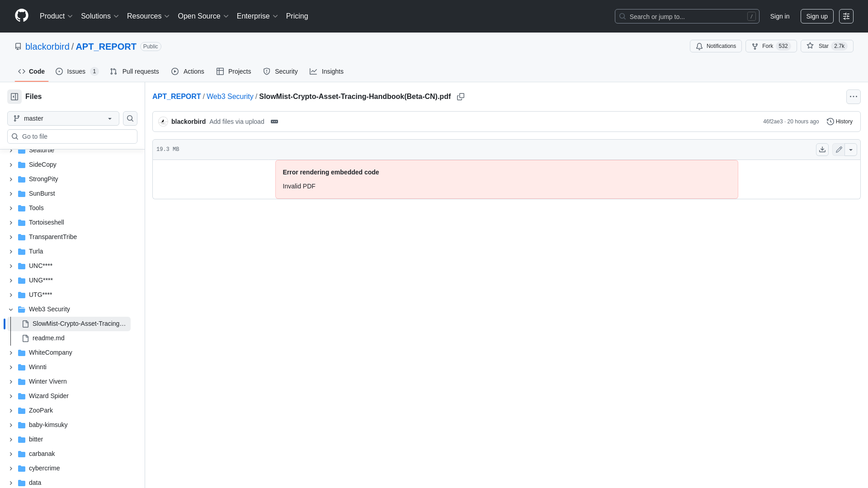Open the baby-kimsuky folder
The width and height of the screenshot is (868, 488).
[48, 425]
